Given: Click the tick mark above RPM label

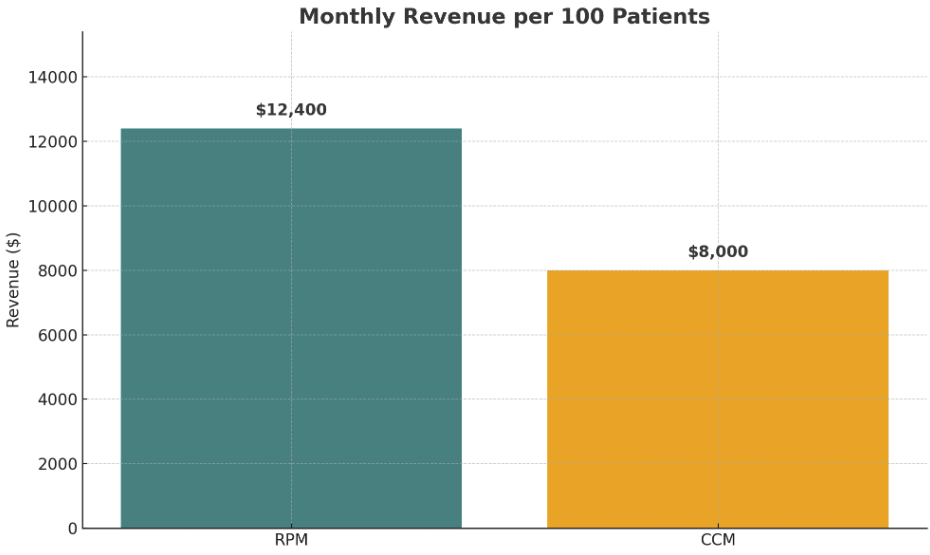Looking at the screenshot, I should click(x=291, y=530).
